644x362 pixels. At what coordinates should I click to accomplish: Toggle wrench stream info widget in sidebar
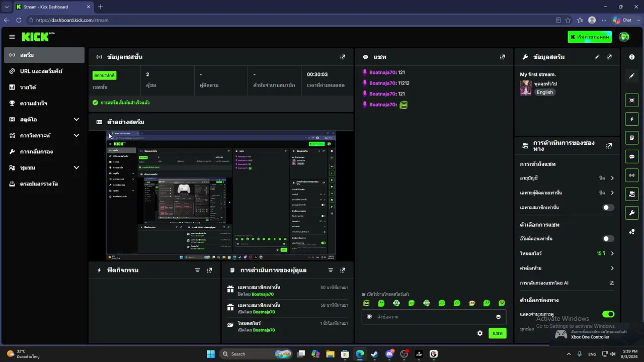(632, 213)
